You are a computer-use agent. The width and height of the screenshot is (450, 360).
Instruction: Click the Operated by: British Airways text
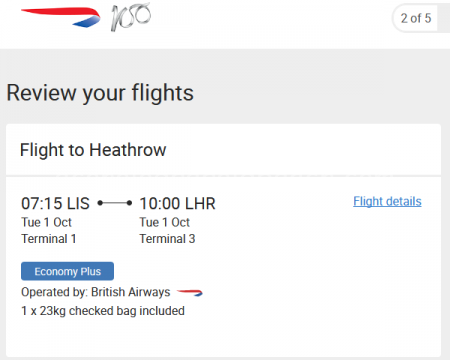click(x=96, y=292)
